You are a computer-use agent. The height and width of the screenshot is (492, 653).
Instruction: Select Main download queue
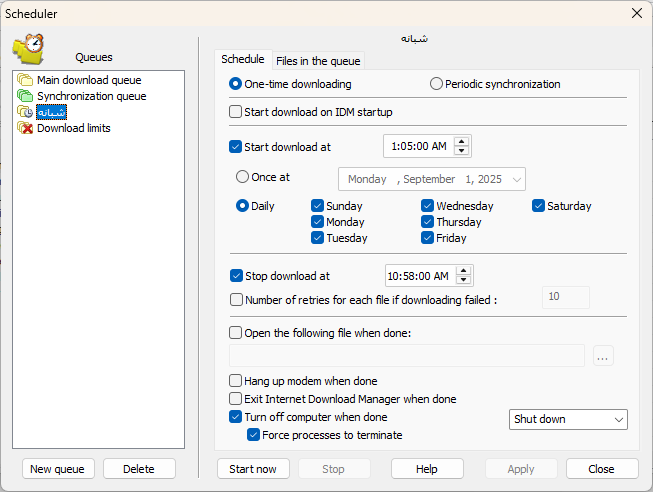click(89, 80)
